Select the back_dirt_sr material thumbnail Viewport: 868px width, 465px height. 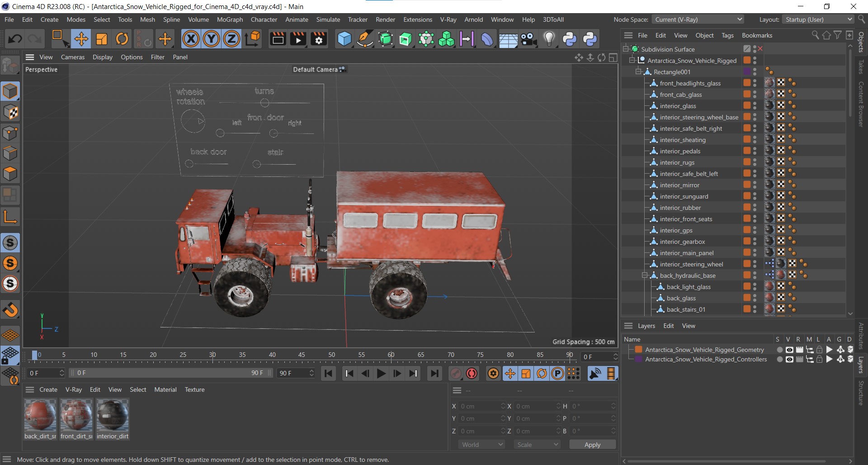(x=40, y=415)
